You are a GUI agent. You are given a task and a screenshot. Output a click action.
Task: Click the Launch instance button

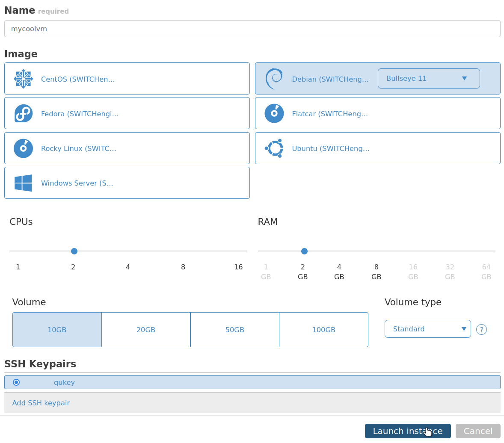(x=407, y=431)
